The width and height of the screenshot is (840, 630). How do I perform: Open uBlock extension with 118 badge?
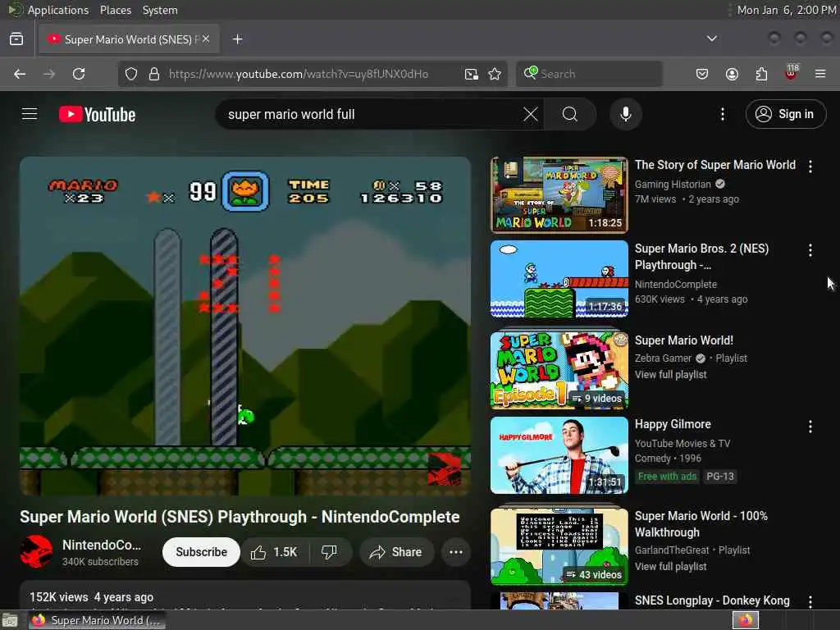[x=792, y=73]
